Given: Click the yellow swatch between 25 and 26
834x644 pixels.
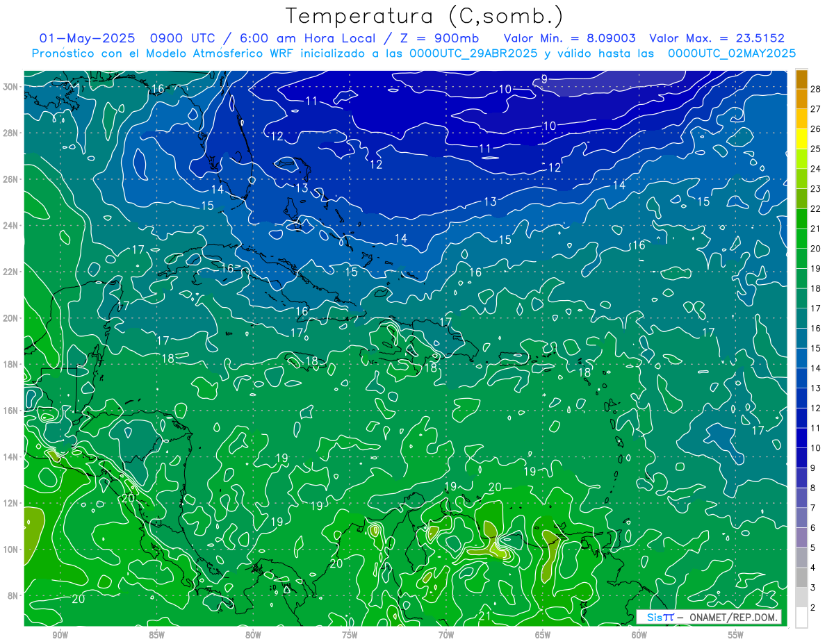Looking at the screenshot, I should 801,139.
